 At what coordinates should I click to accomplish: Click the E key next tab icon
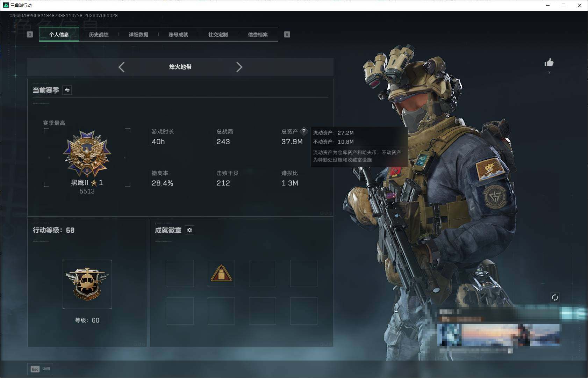pos(287,34)
